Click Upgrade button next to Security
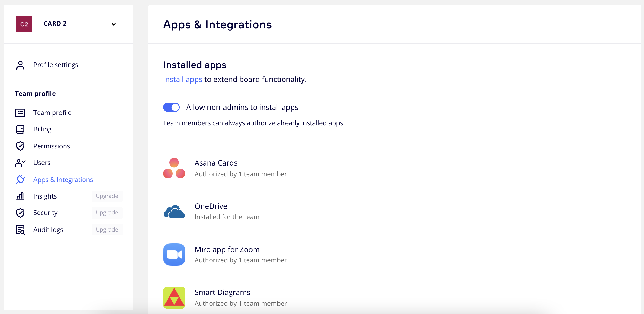Screen dimensions: 644x314 (107, 213)
